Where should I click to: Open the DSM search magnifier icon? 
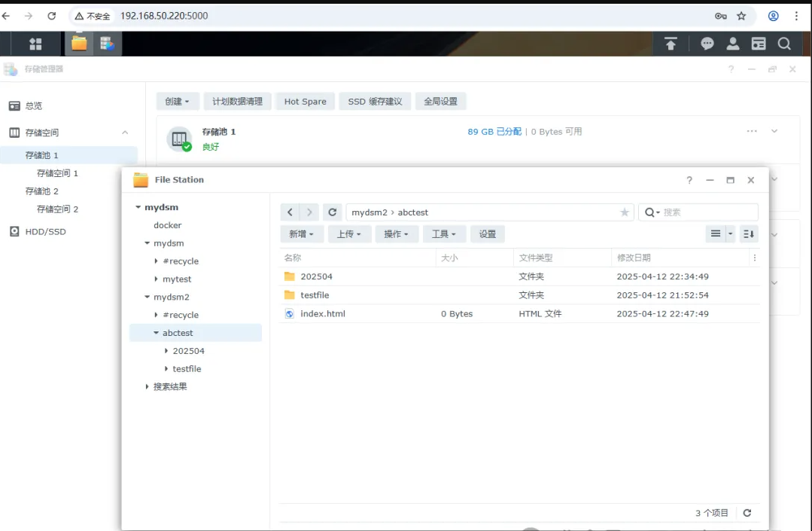[x=784, y=44]
